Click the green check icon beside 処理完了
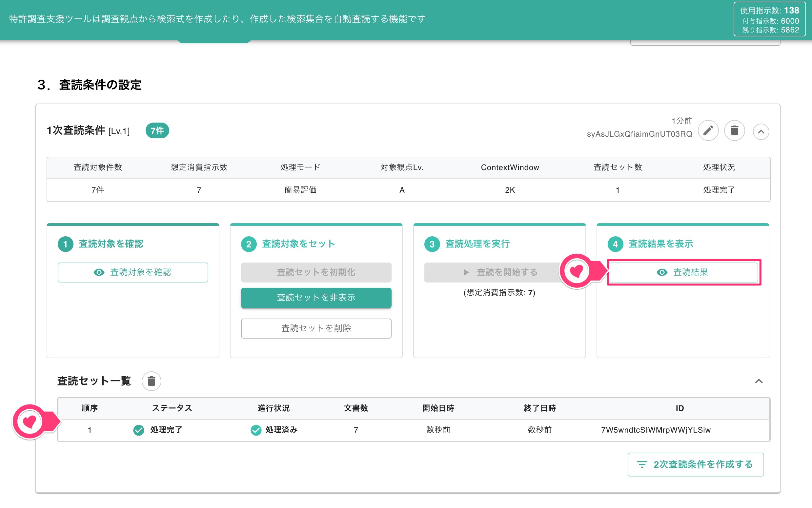This screenshot has width=812, height=508. (138, 430)
